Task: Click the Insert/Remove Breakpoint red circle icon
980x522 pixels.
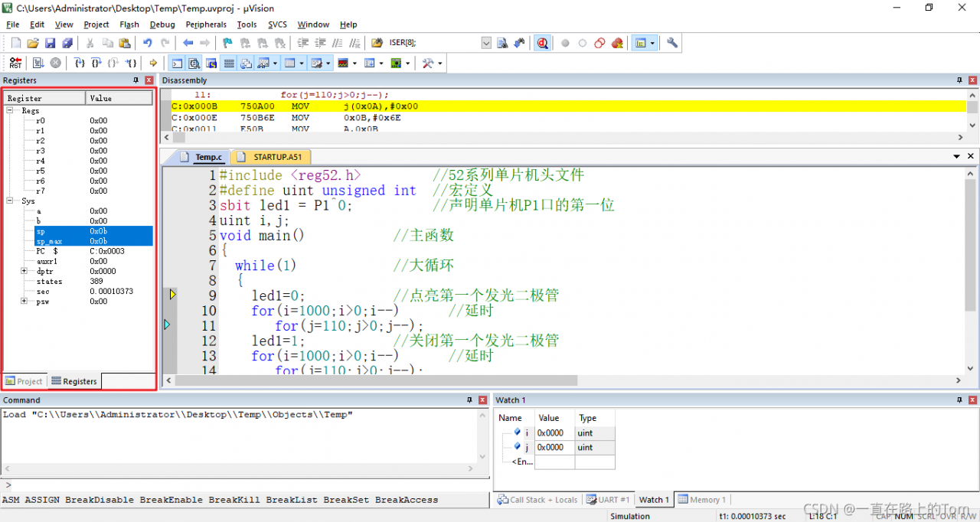Action: click(565, 43)
